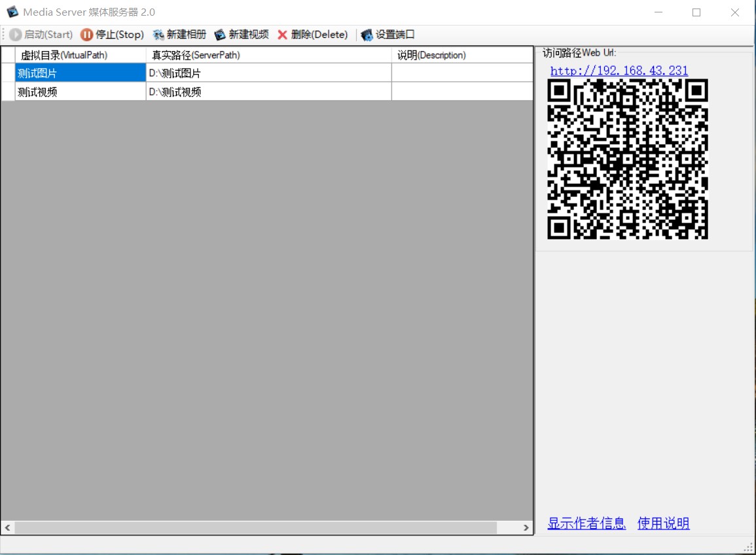Click the Stop (停止) server icon

coord(86,35)
